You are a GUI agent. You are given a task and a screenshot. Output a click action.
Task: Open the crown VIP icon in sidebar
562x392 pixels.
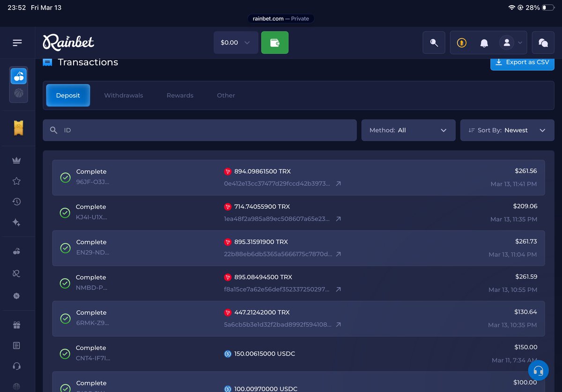(17, 160)
